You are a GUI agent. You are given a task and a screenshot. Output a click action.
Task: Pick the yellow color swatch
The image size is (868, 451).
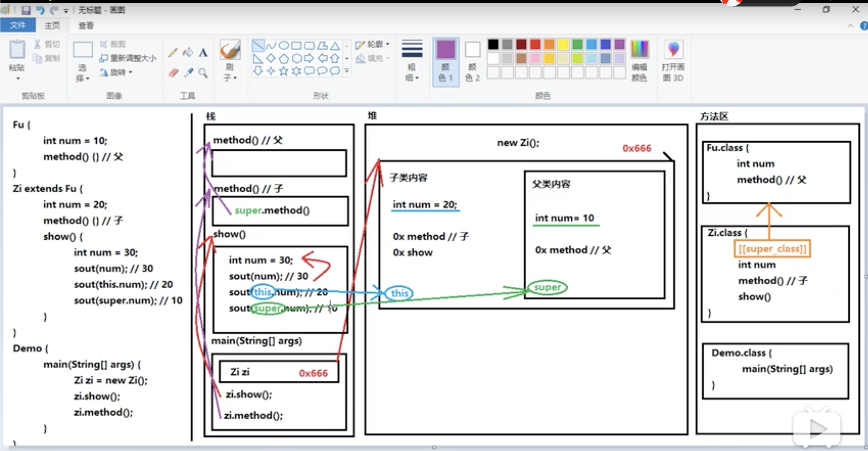click(563, 44)
